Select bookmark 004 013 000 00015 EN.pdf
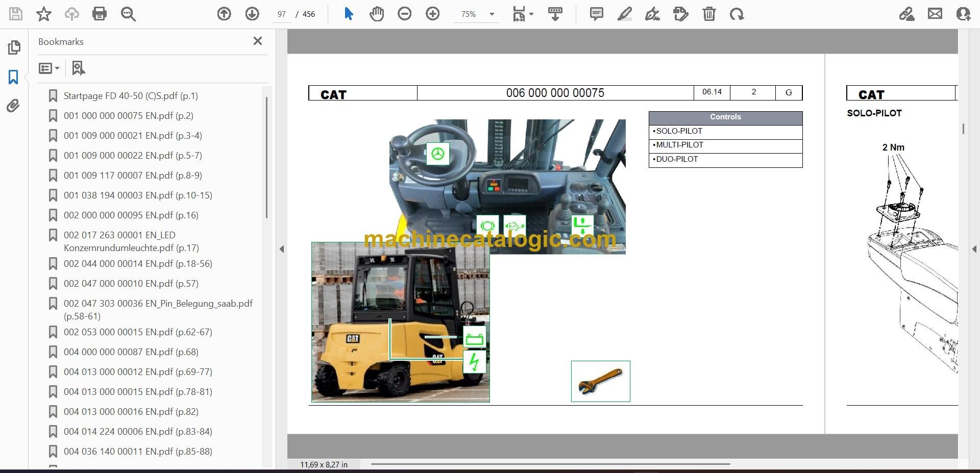 [138, 392]
